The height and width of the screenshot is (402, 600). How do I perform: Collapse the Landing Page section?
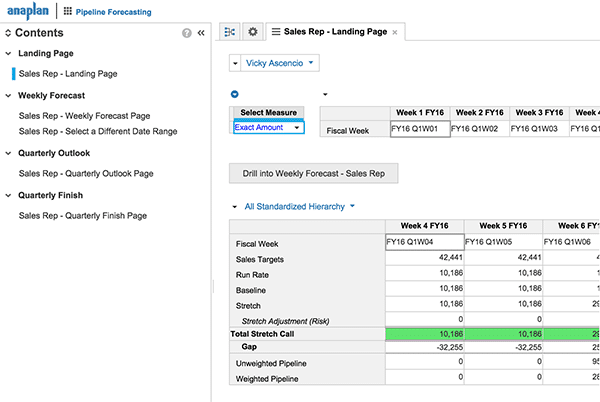point(8,54)
